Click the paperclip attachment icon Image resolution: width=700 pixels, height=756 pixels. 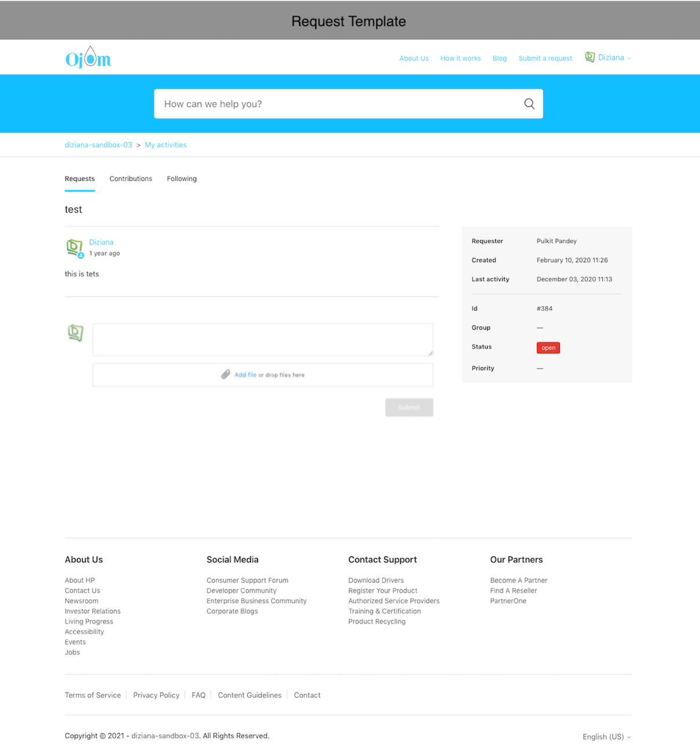(x=226, y=375)
